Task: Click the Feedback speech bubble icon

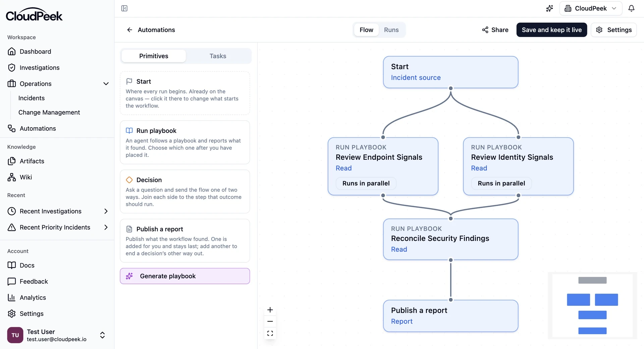Action: click(12, 282)
